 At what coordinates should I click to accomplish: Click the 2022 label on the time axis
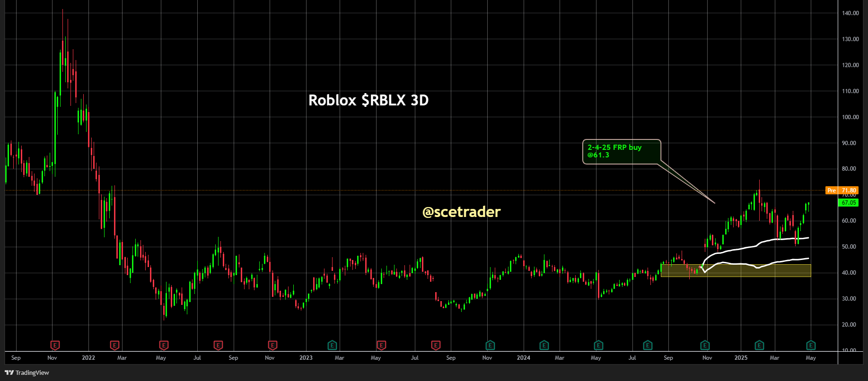coord(88,358)
